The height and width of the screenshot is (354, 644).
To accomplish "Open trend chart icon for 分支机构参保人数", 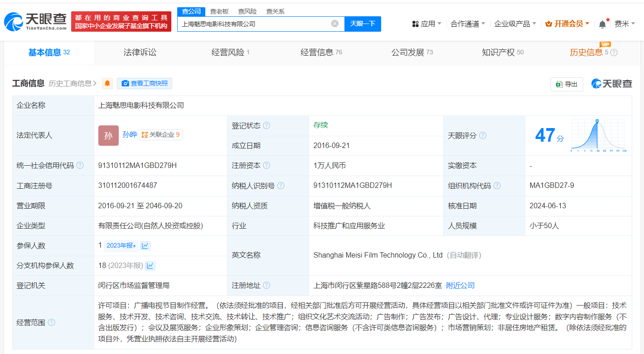I will (x=150, y=266).
